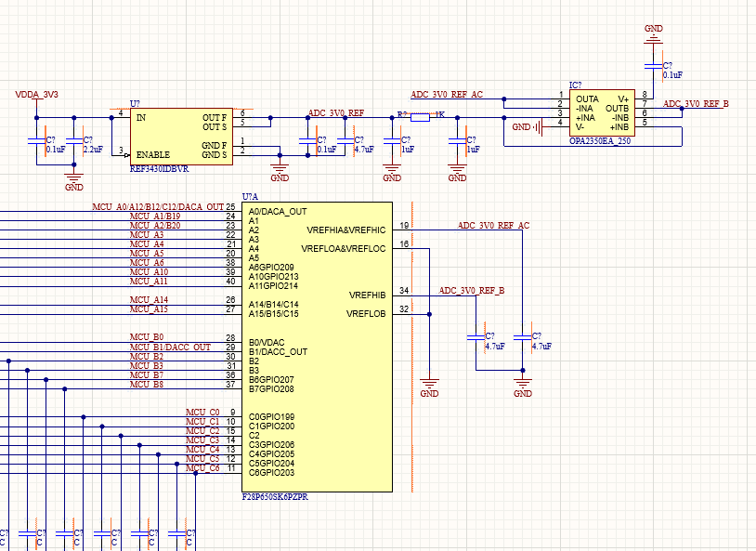Select the OPA2350EA_250 op-amp symbol
This screenshot has width=756, height=551.
(602, 113)
